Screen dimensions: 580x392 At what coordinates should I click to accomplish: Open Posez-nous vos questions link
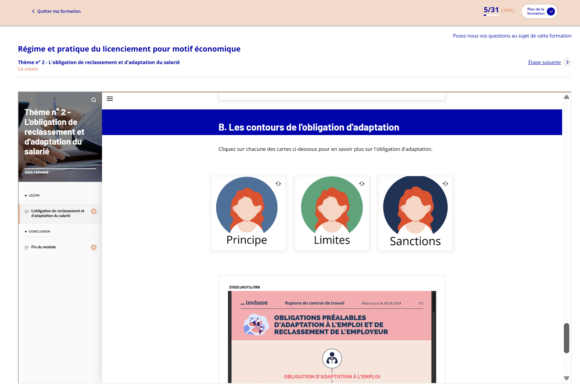click(x=512, y=36)
